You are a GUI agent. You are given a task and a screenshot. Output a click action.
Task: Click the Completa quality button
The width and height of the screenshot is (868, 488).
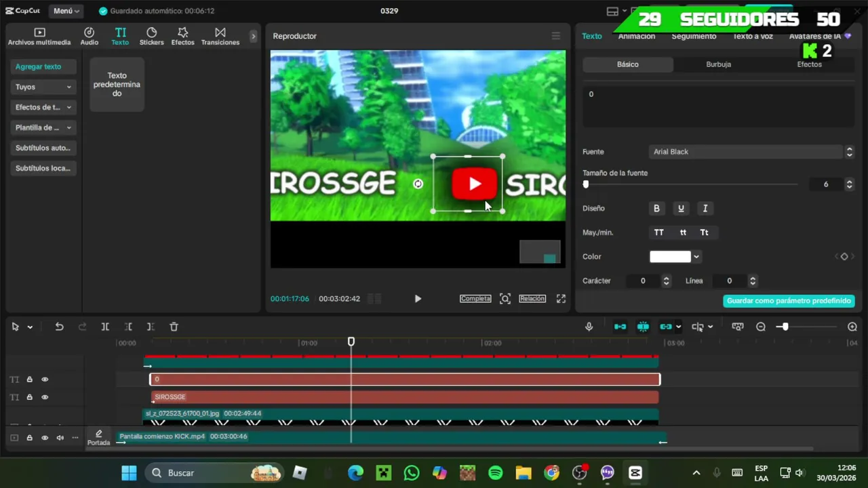click(475, 298)
